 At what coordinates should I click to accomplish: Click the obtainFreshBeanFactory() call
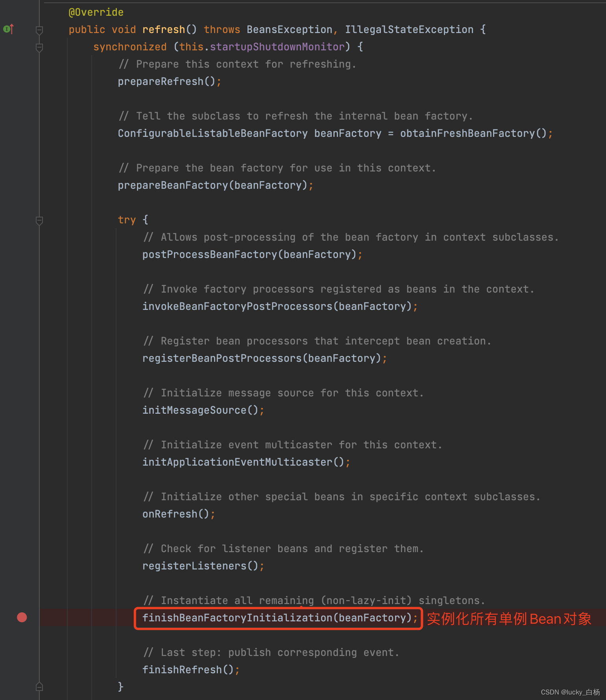pos(474,133)
